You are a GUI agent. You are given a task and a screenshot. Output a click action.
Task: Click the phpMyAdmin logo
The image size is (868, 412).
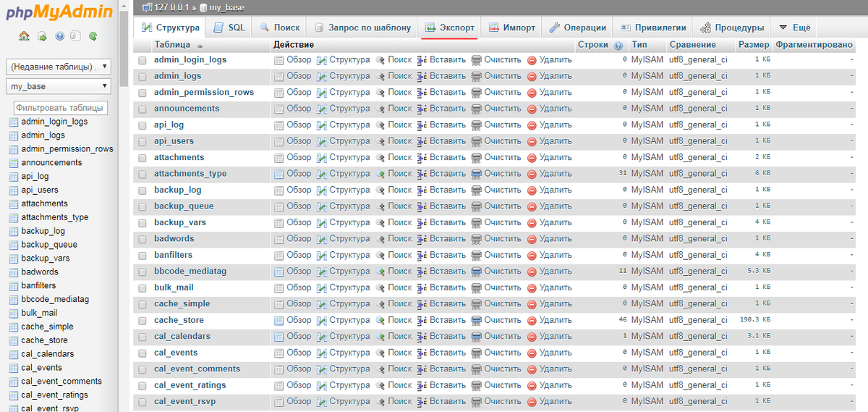[x=59, y=12]
